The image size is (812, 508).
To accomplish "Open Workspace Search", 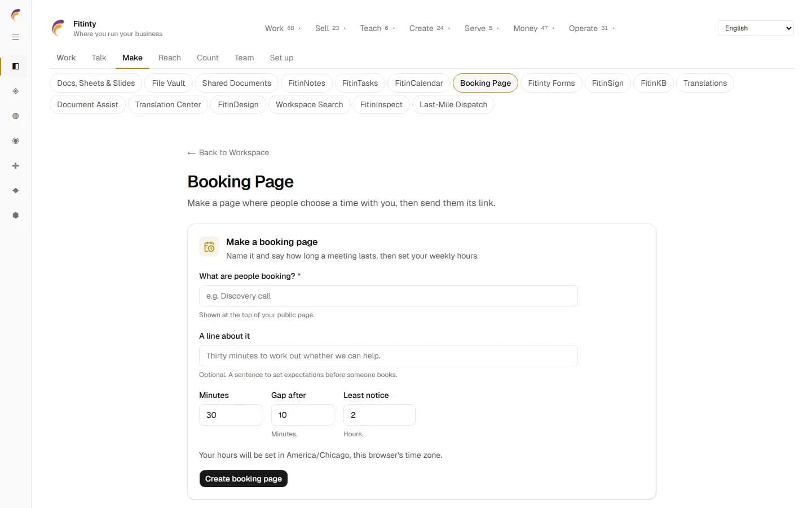I will tap(310, 104).
